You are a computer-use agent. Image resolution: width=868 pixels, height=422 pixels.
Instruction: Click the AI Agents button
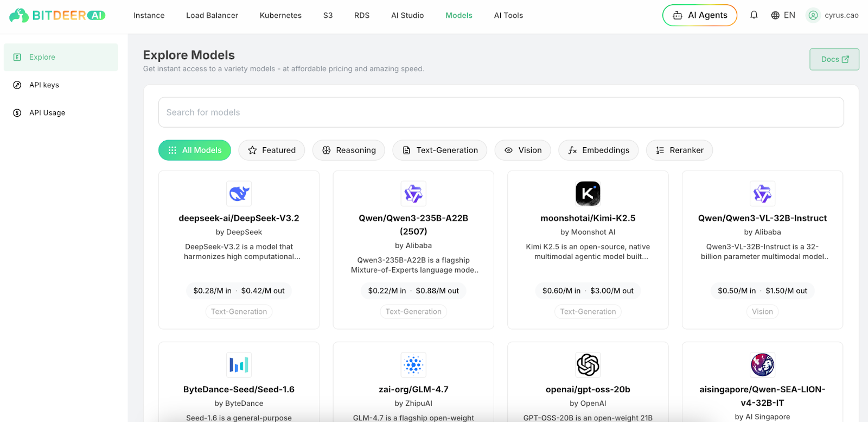(700, 15)
